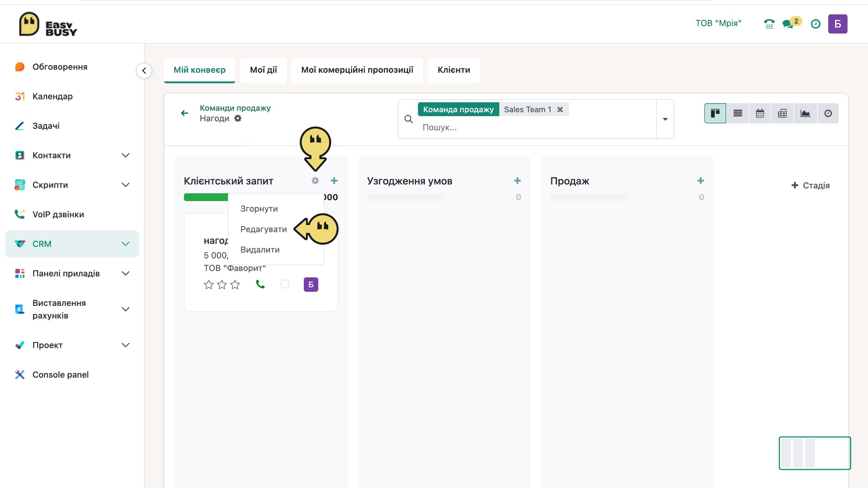Open gear settings of Клієнтський запит column
The image size is (868, 488).
315,181
